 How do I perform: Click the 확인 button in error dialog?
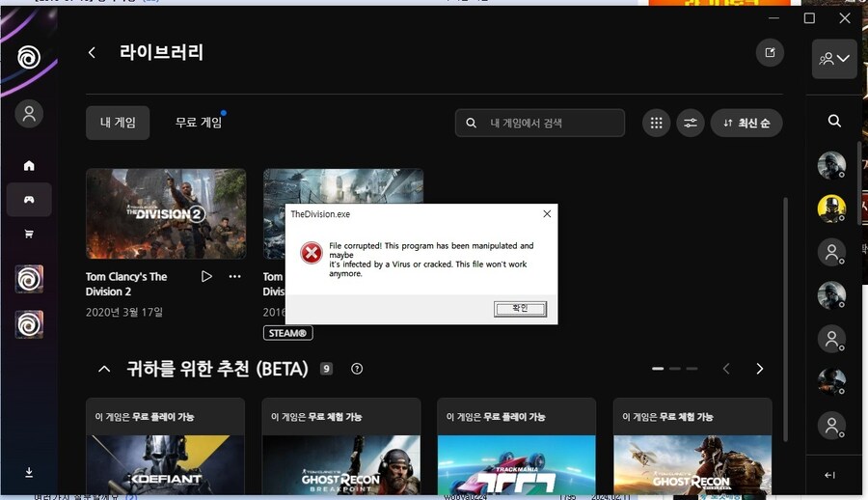click(x=520, y=309)
